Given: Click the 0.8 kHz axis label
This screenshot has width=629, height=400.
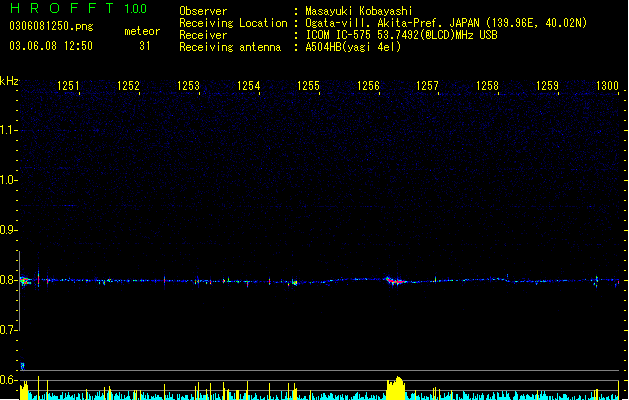Looking at the screenshot, I should tap(8, 280).
